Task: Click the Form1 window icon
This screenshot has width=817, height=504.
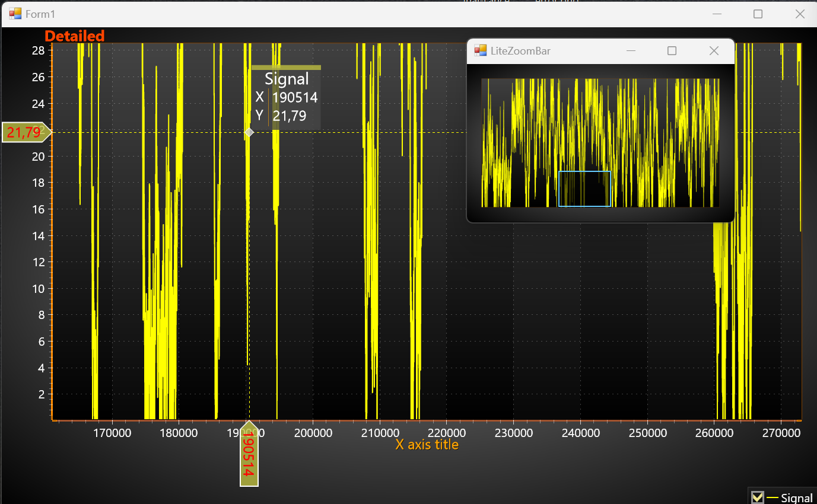Action: pyautogui.click(x=15, y=14)
